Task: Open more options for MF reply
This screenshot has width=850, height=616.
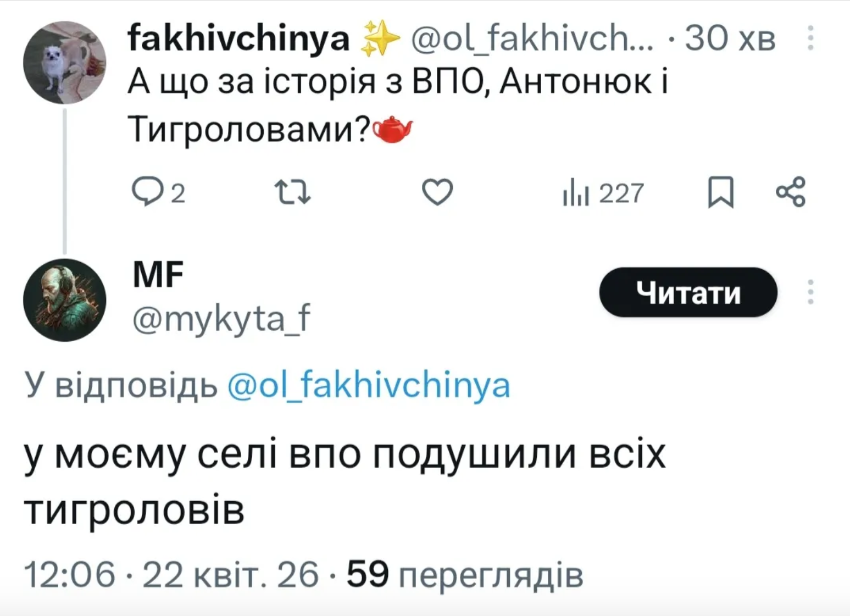Action: pos(810,292)
